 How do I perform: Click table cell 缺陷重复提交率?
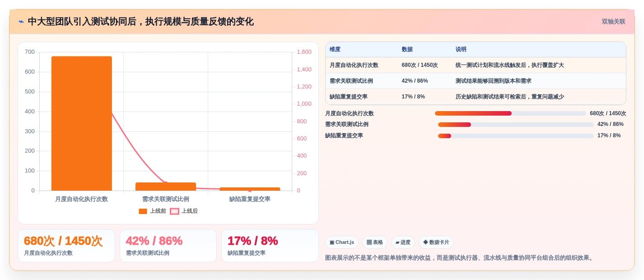point(348,97)
